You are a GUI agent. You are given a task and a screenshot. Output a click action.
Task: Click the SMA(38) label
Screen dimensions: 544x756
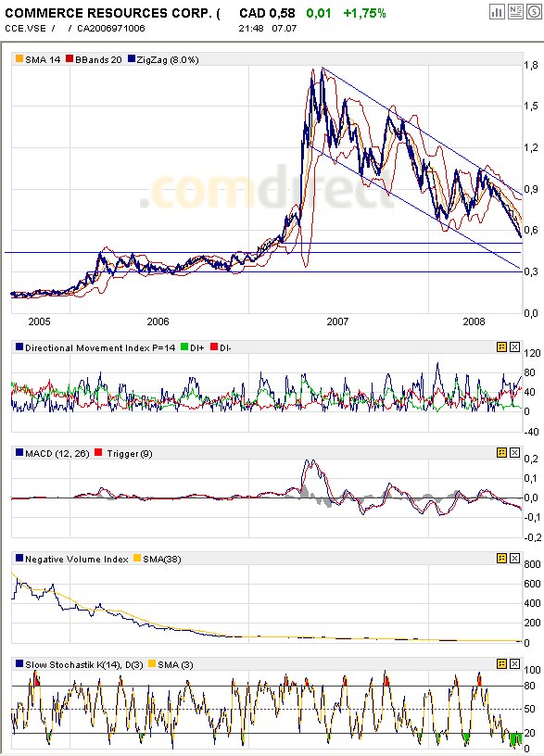162,559
